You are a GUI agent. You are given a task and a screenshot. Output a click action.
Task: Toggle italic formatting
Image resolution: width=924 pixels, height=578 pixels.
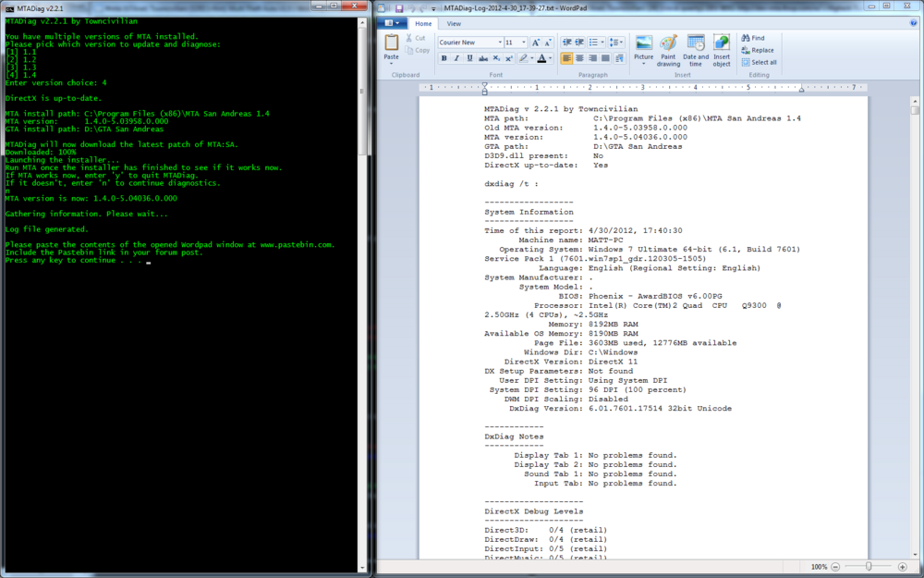click(x=456, y=58)
